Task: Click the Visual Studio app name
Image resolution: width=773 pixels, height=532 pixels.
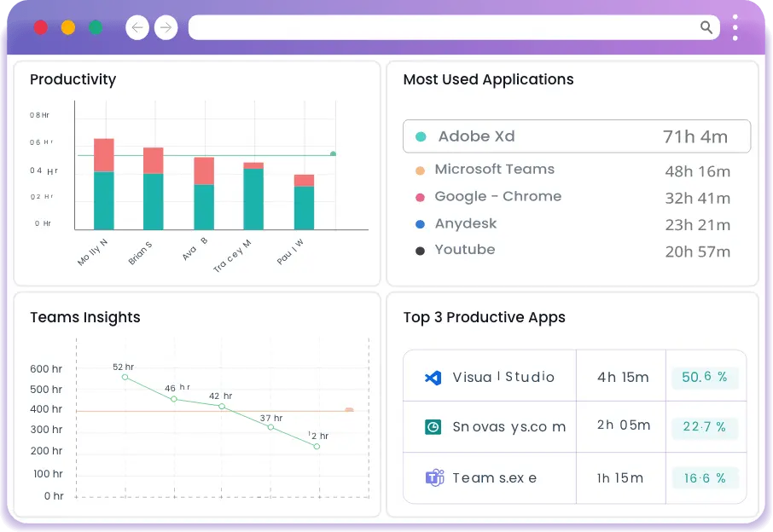Action: click(x=503, y=378)
